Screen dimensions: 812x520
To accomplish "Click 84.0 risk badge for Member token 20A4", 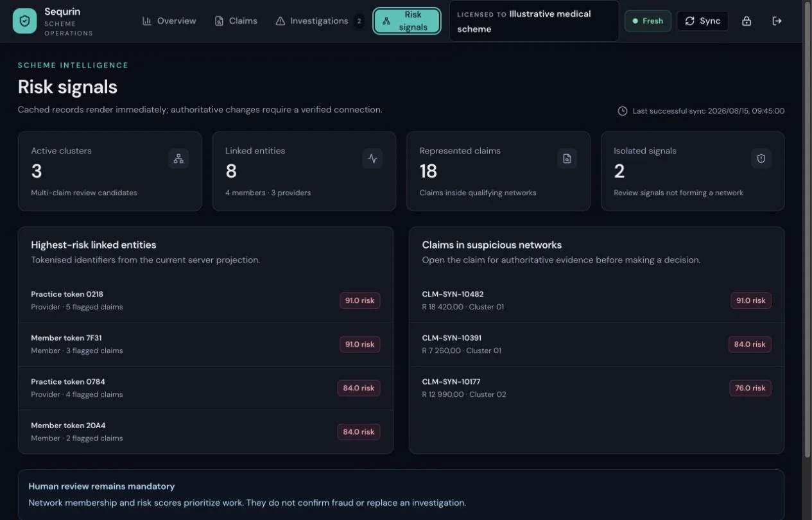I will [359, 431].
